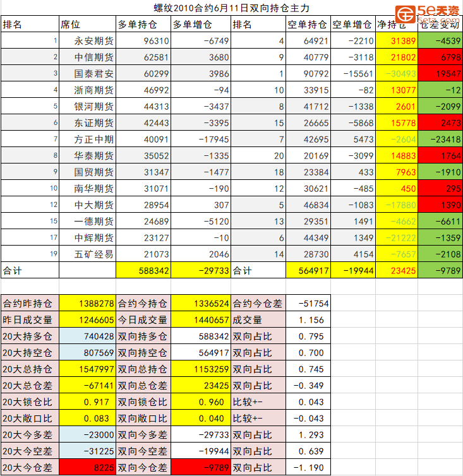
Task: Select the 合约今持仓 value 1336524
Action: (x=201, y=303)
